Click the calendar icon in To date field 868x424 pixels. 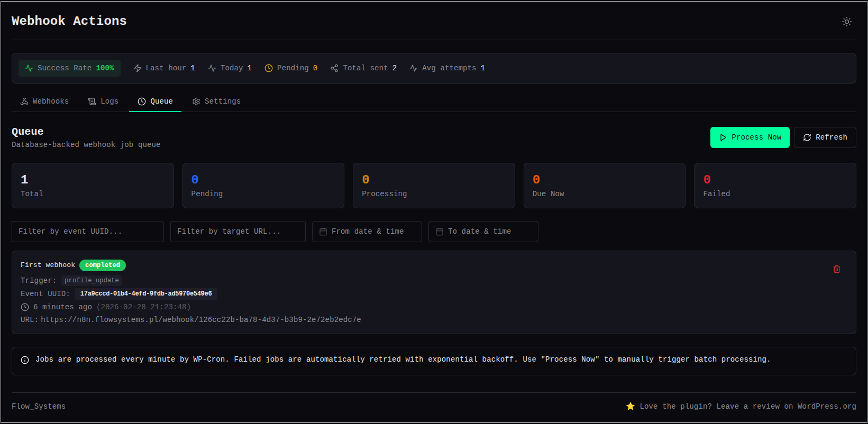440,232
